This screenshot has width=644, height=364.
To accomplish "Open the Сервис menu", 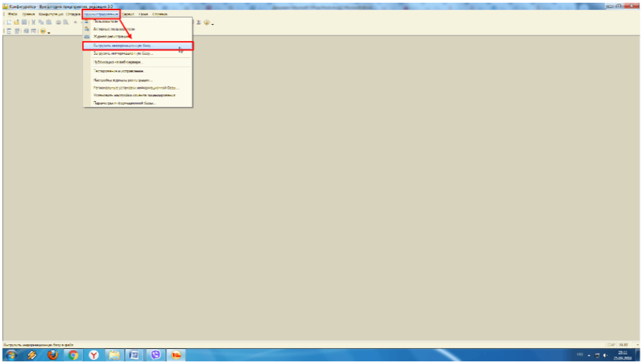I will [x=128, y=14].
